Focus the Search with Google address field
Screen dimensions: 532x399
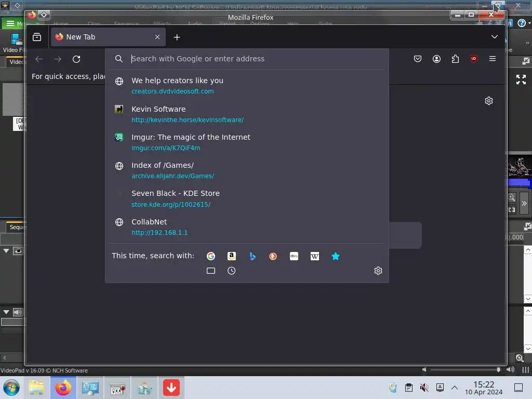coord(247,59)
